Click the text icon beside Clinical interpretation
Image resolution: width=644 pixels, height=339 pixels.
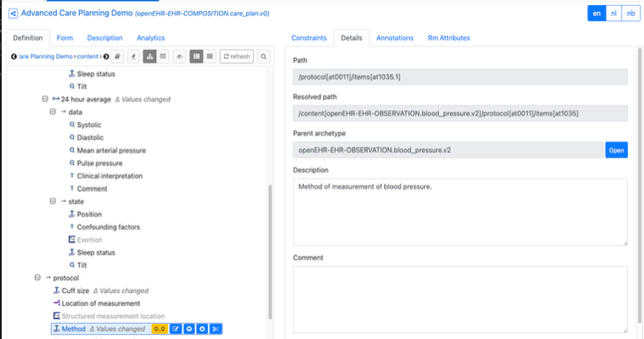[x=72, y=175]
